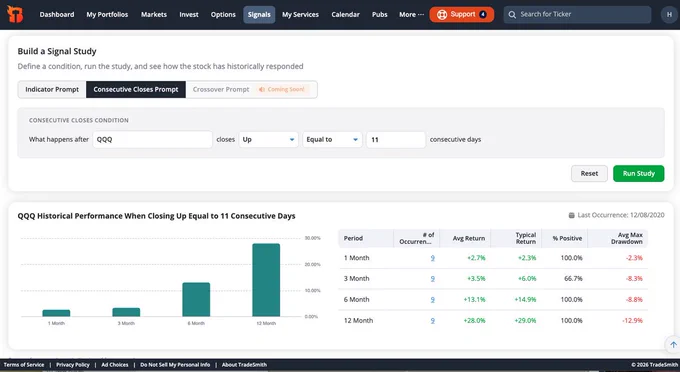
Task: Focus the Search for Ticker field
Action: point(577,14)
